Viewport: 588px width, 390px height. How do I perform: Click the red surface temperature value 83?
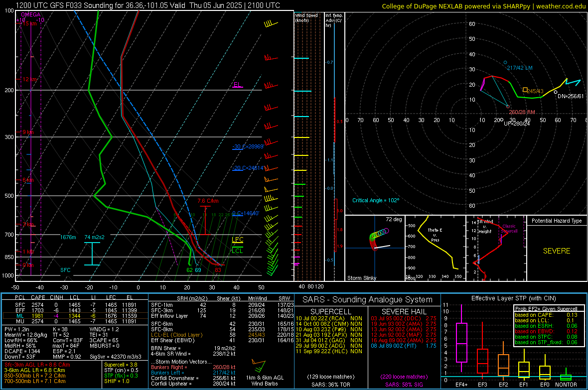tap(218, 270)
